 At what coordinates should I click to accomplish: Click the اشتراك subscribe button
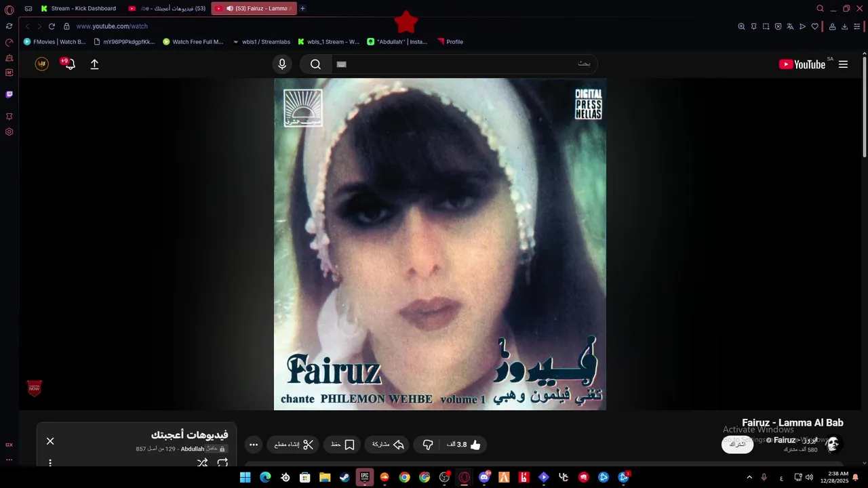(737, 445)
